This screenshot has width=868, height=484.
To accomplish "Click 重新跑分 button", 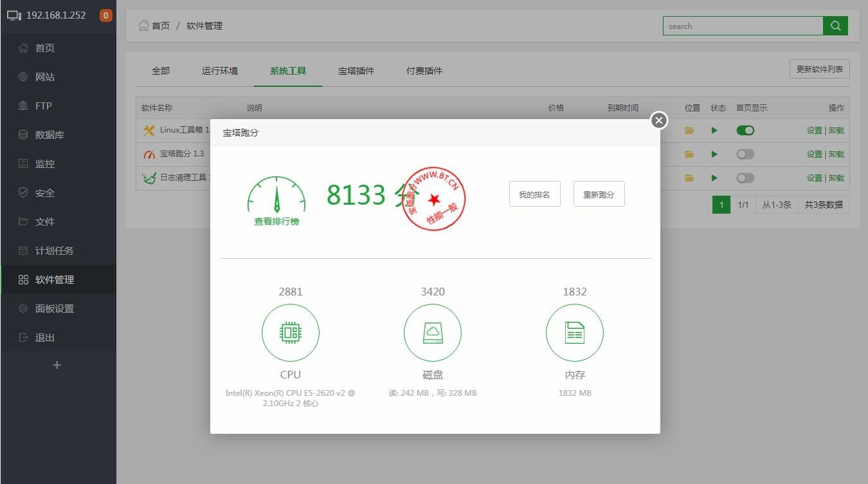I will pyautogui.click(x=599, y=194).
